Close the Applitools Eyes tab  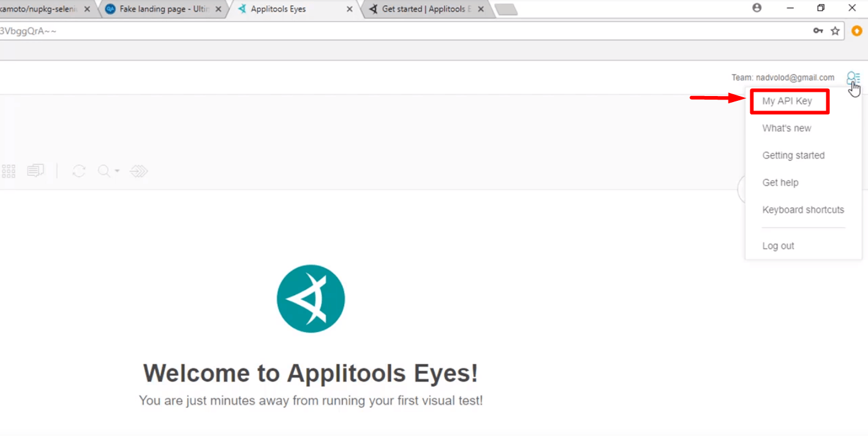349,9
